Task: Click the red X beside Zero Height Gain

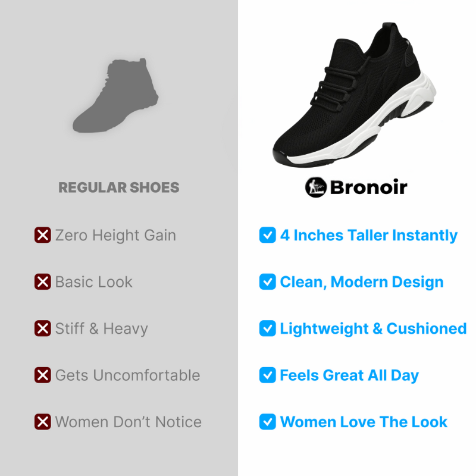Action: [x=42, y=235]
